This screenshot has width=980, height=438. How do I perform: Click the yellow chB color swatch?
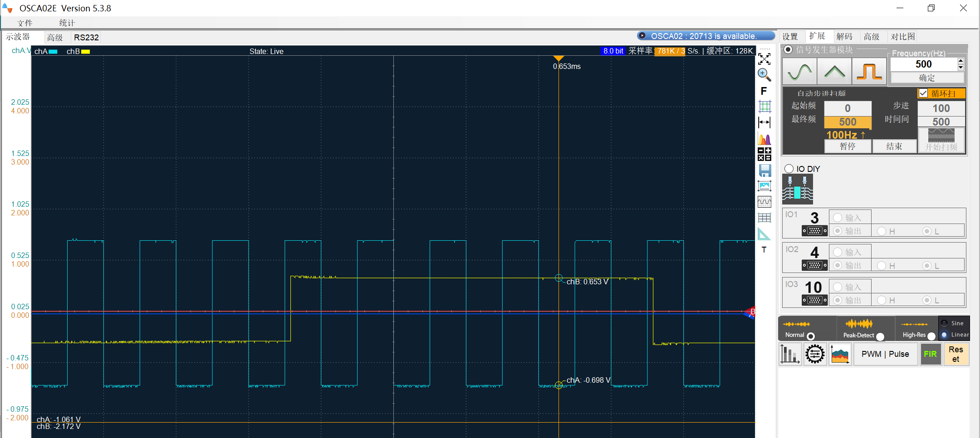(x=85, y=52)
